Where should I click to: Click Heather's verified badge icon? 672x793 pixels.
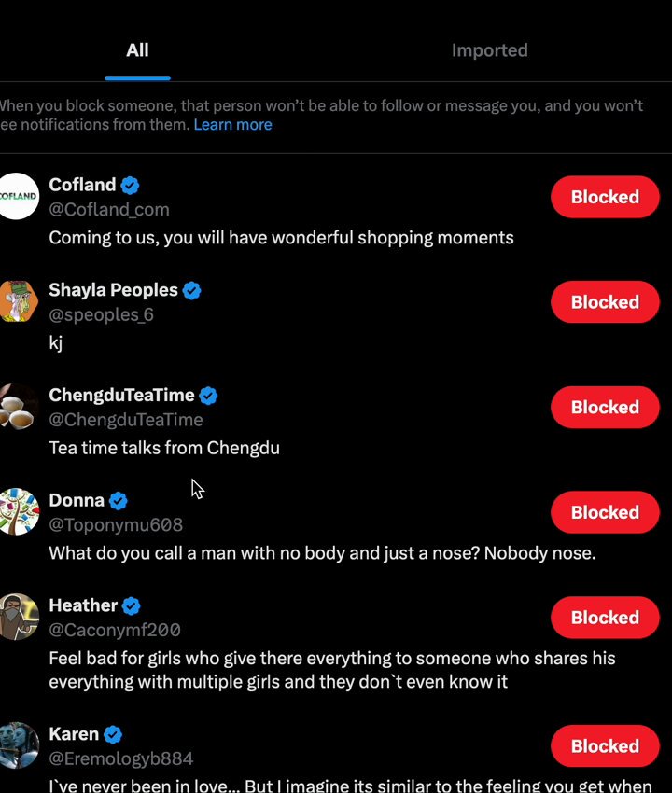(x=131, y=605)
